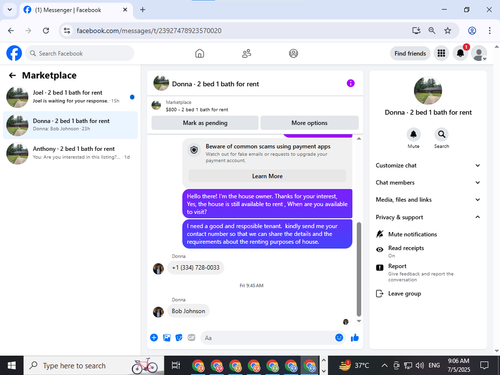Open Joel - 2 bed 1 bath conversation

pyautogui.click(x=70, y=97)
